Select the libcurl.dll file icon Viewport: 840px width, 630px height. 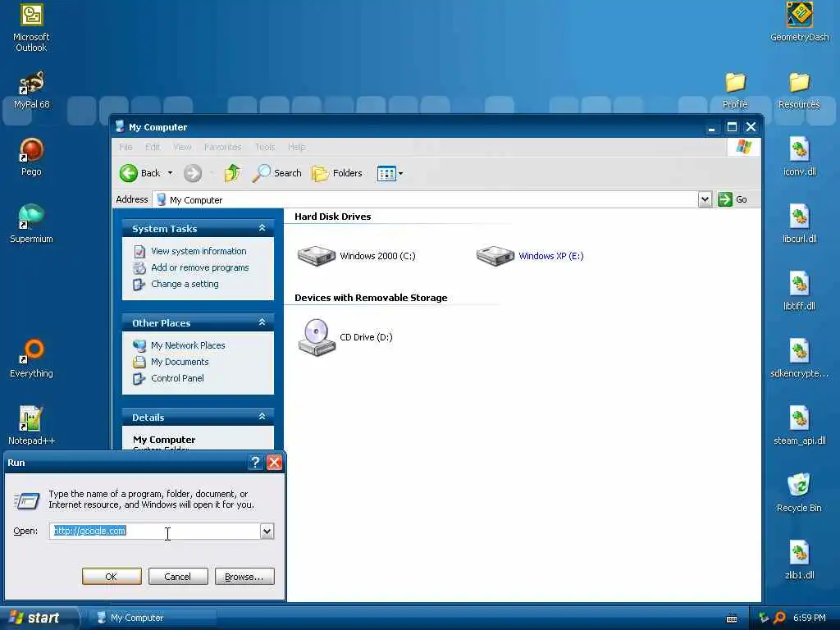799,224
